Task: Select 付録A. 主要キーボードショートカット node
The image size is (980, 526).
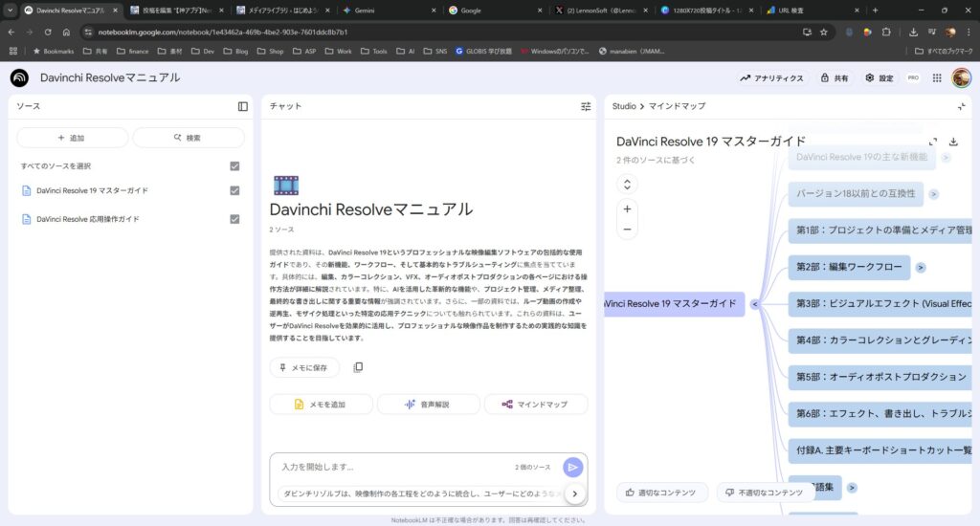Action: [880, 450]
